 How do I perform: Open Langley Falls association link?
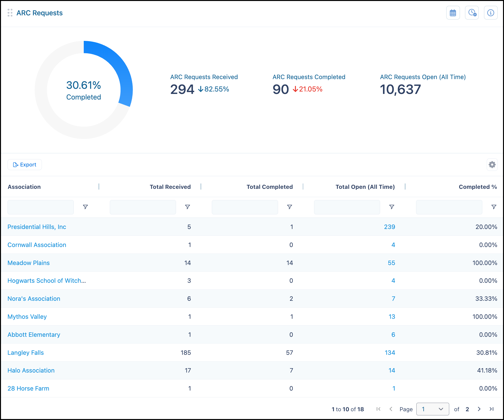point(26,353)
